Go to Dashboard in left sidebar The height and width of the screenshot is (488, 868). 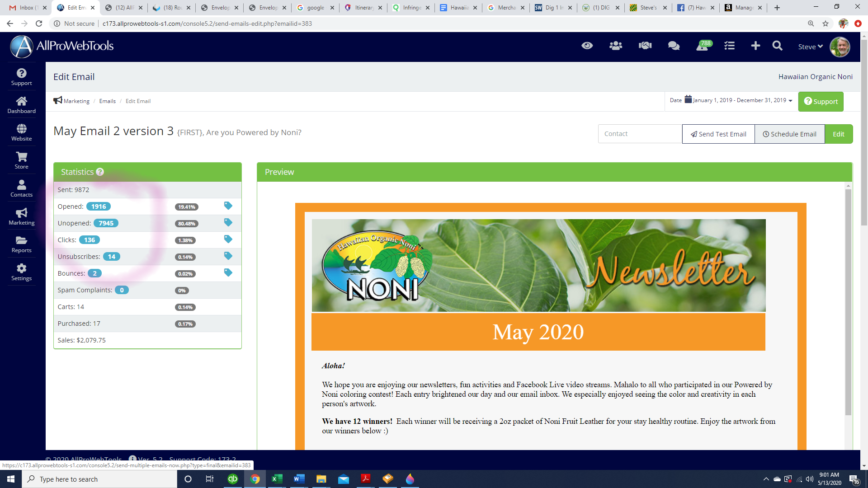(21, 105)
